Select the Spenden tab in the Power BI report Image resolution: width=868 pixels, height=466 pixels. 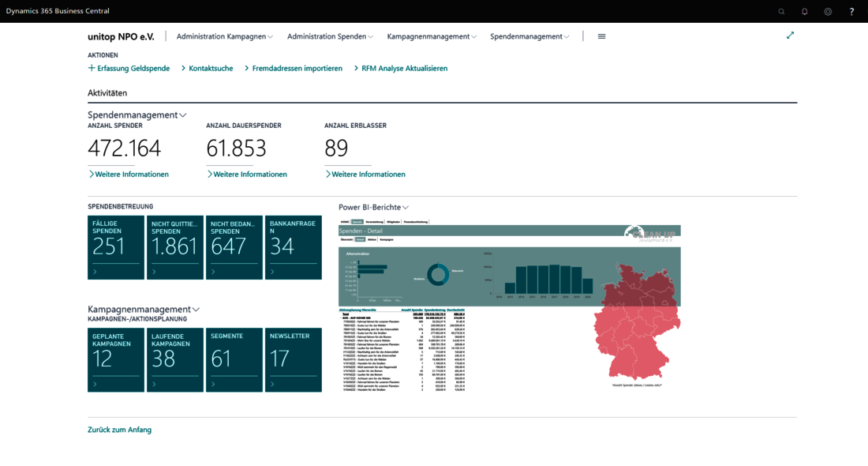tap(357, 222)
